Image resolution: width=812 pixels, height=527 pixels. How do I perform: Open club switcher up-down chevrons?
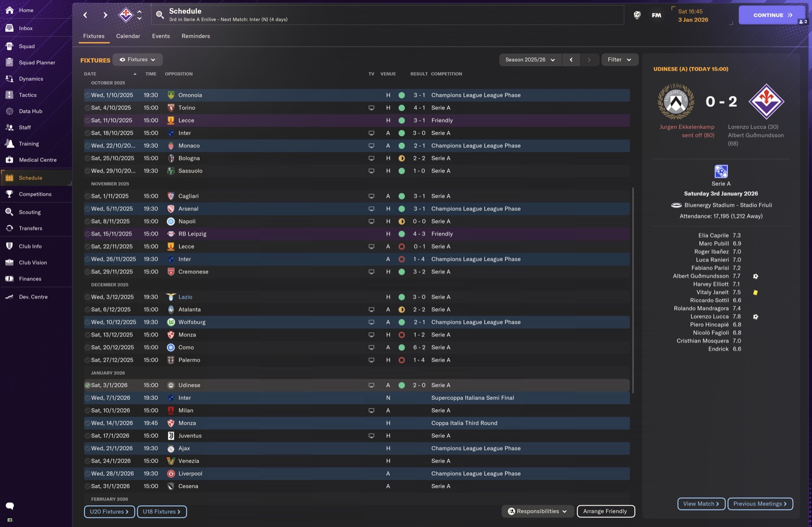coord(140,15)
